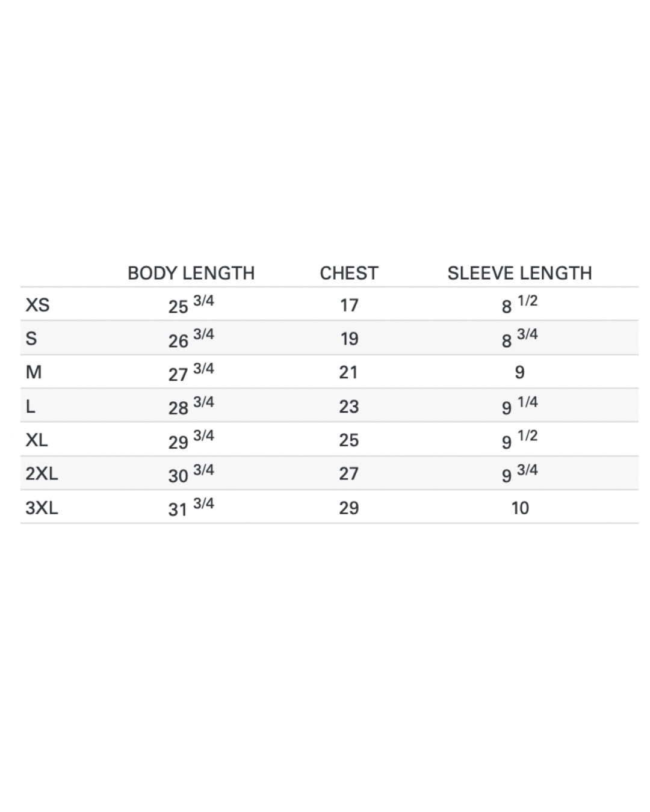Select the S size row label
650x812 pixels.
(x=31, y=339)
